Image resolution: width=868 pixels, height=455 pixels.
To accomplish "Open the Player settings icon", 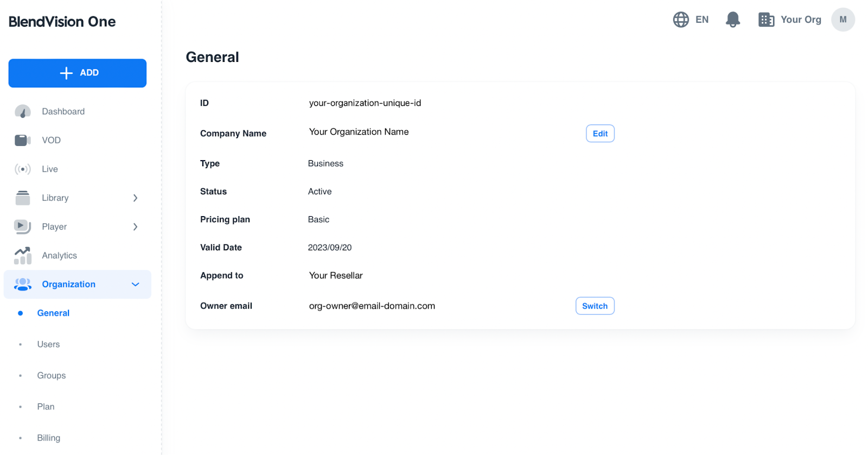I will coord(22,226).
